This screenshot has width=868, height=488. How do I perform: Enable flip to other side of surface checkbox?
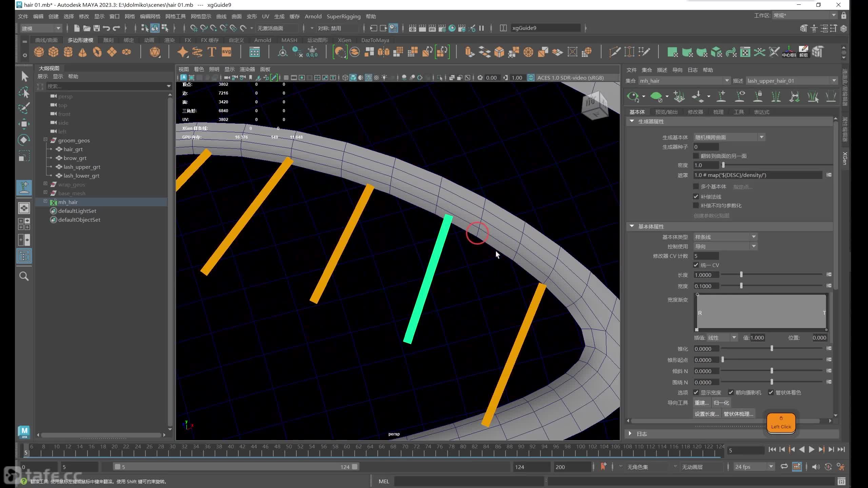(696, 156)
